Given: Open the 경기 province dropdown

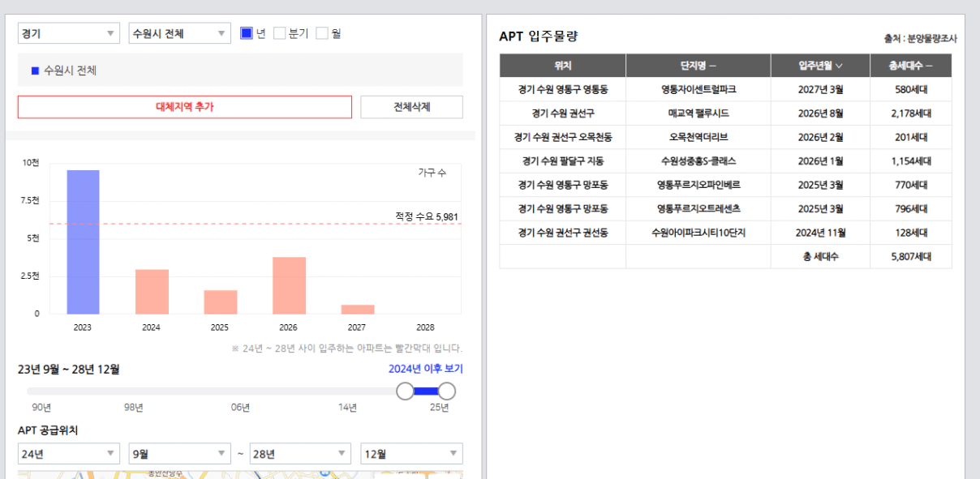Looking at the screenshot, I should [69, 33].
